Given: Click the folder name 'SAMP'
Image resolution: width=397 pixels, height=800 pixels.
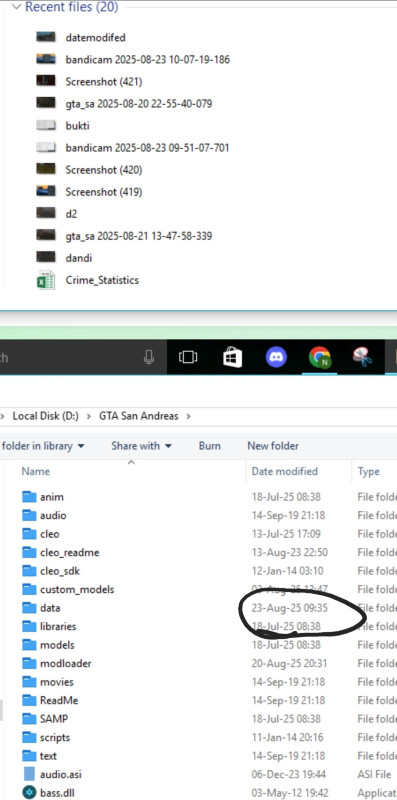Looking at the screenshot, I should (x=54, y=719).
